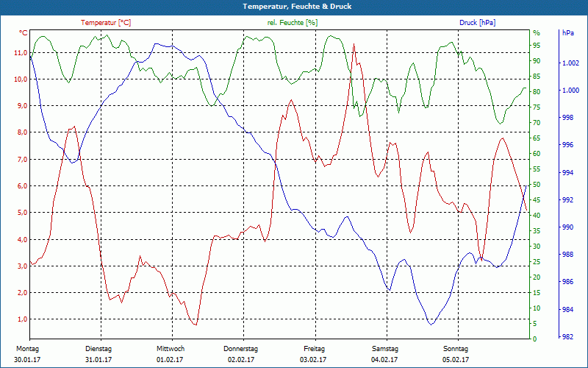The width and height of the screenshot is (588, 368).
Task: Click the '5,0' temperature axis value
Action: tap(22, 213)
